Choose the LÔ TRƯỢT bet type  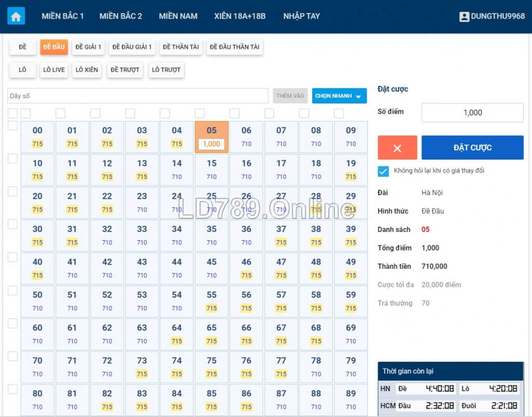166,70
